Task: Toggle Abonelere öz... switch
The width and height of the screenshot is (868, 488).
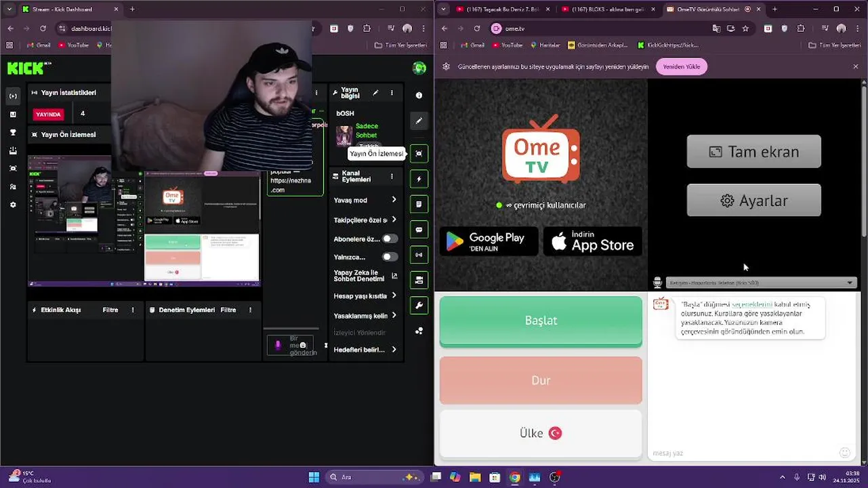Action: point(390,239)
